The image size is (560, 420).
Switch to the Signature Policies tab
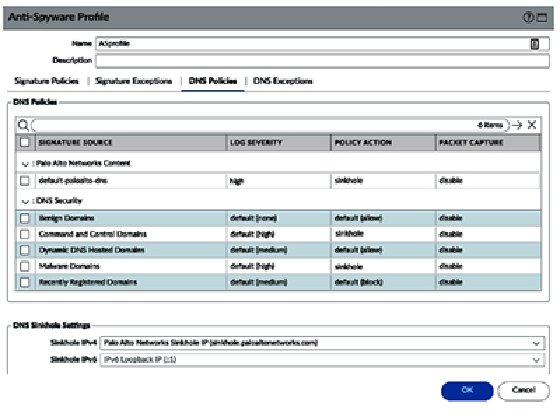click(46, 81)
